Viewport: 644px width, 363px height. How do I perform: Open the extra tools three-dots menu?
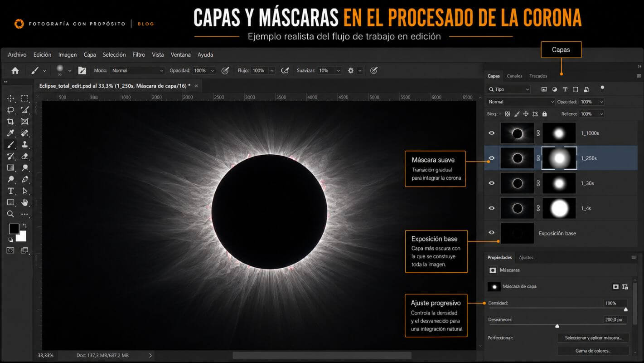[25, 214]
